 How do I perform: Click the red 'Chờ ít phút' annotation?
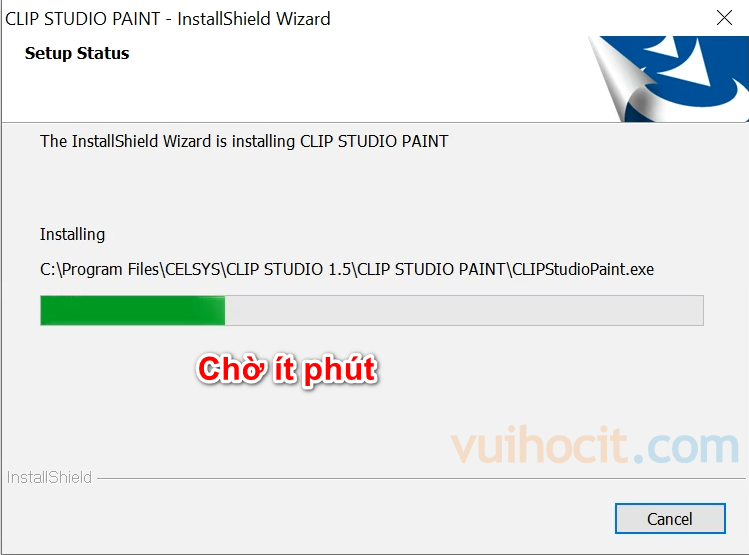click(287, 369)
